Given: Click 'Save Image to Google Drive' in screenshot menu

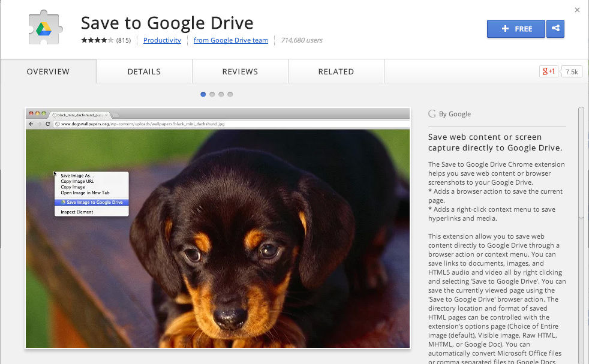Looking at the screenshot, I should [x=92, y=202].
